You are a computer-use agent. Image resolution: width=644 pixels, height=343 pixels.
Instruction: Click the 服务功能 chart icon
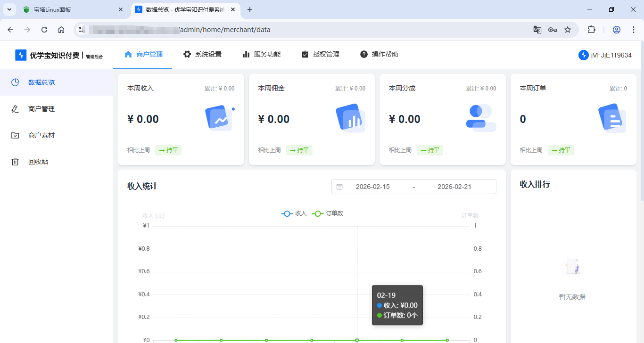246,54
